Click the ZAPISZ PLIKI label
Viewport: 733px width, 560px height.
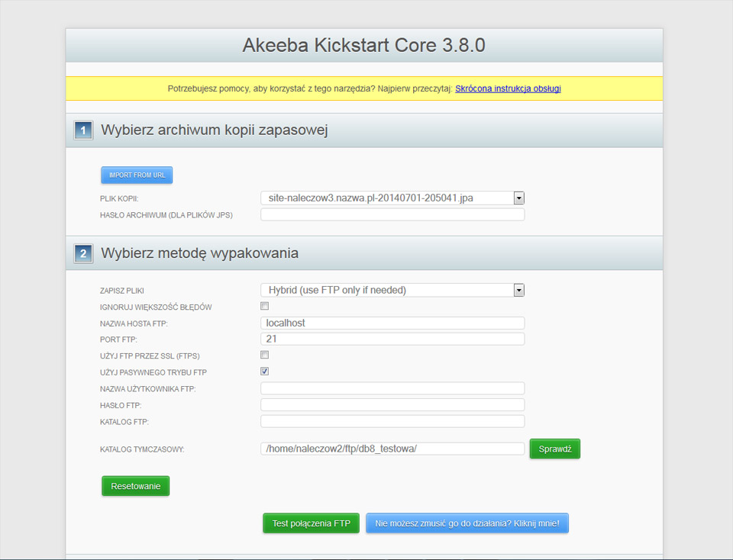tap(122, 291)
